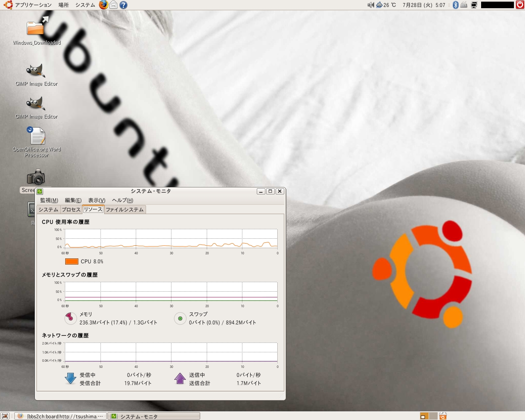This screenshot has width=525, height=420.
Task: Open the volume speaker applet
Action: pos(371,5)
